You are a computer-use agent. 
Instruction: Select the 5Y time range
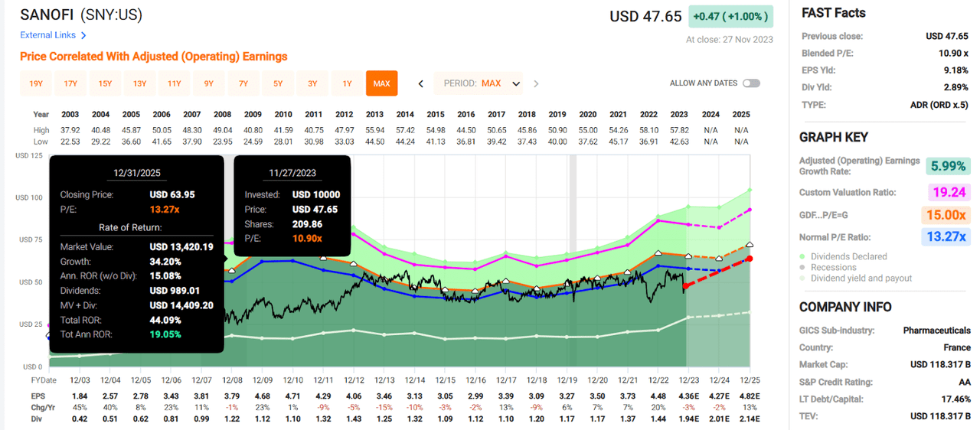pyautogui.click(x=277, y=83)
